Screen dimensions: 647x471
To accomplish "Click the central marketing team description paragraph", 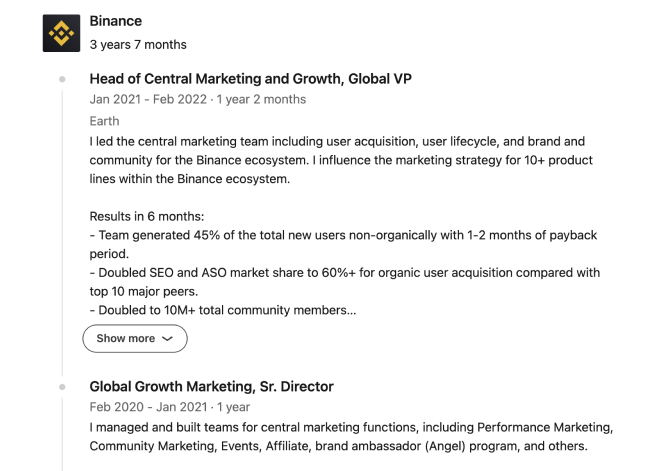I will (x=341, y=160).
